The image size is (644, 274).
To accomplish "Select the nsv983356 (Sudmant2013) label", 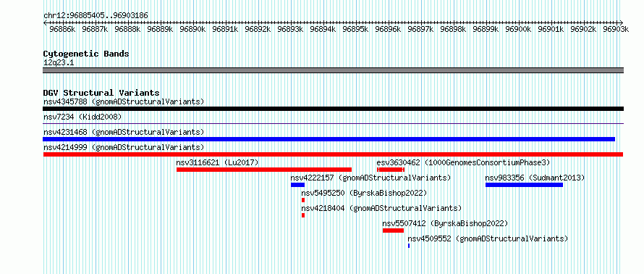I will click(x=535, y=178).
